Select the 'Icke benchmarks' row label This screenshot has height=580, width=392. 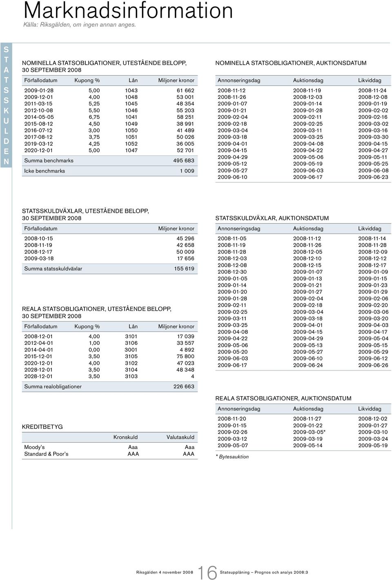point(45,171)
